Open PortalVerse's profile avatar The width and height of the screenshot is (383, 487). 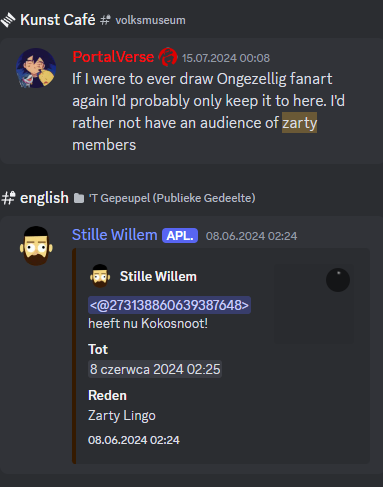(x=36, y=68)
